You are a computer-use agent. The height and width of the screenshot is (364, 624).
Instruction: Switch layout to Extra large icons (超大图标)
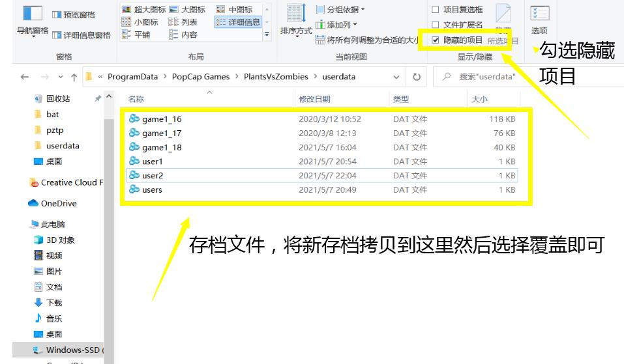143,9
